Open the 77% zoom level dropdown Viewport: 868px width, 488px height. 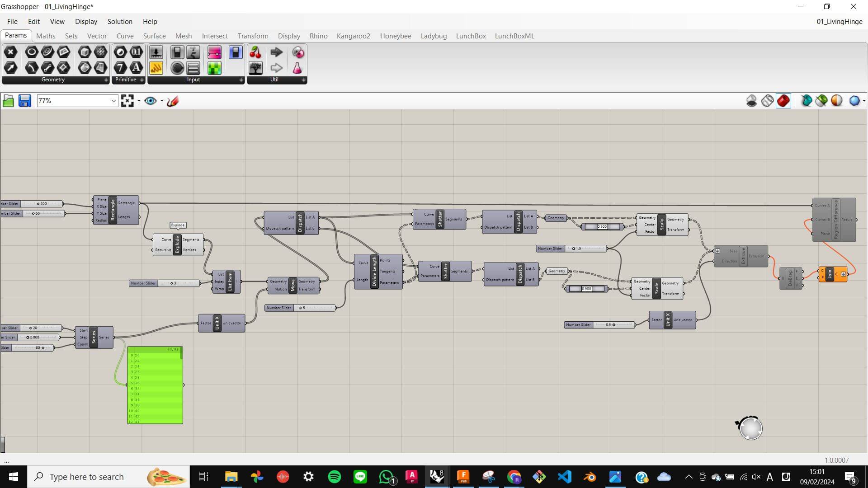[77, 101]
